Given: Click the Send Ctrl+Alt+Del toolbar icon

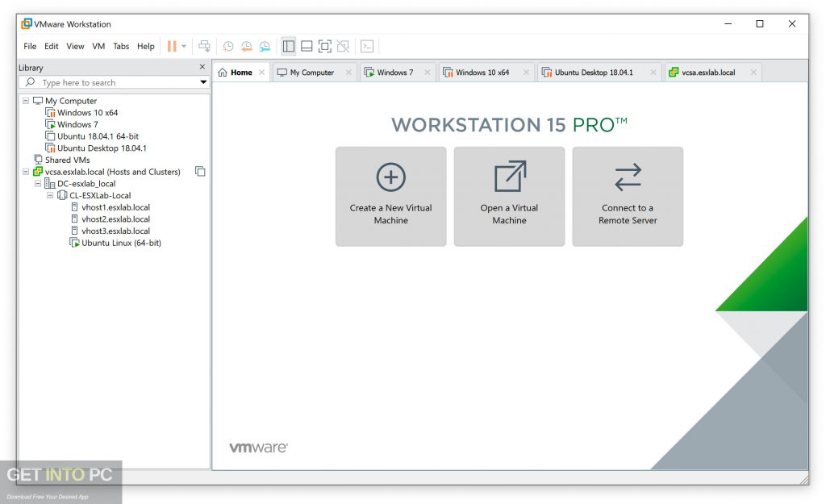Looking at the screenshot, I should (204, 46).
